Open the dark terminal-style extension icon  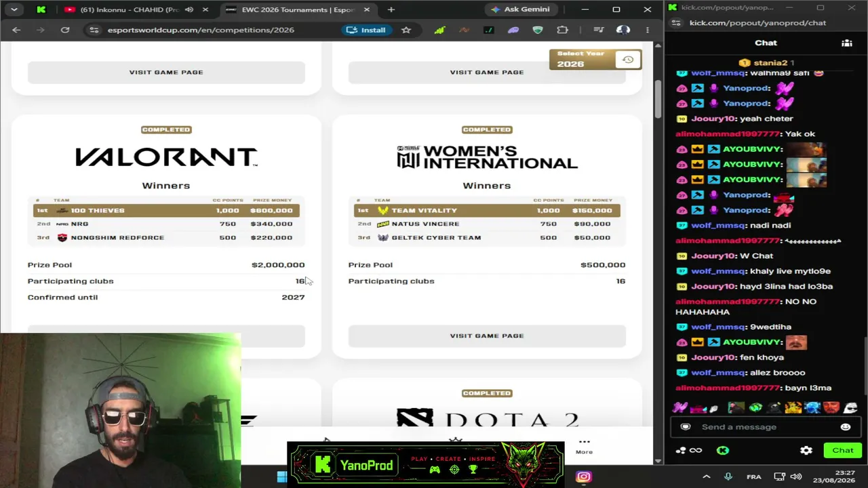[x=488, y=30]
